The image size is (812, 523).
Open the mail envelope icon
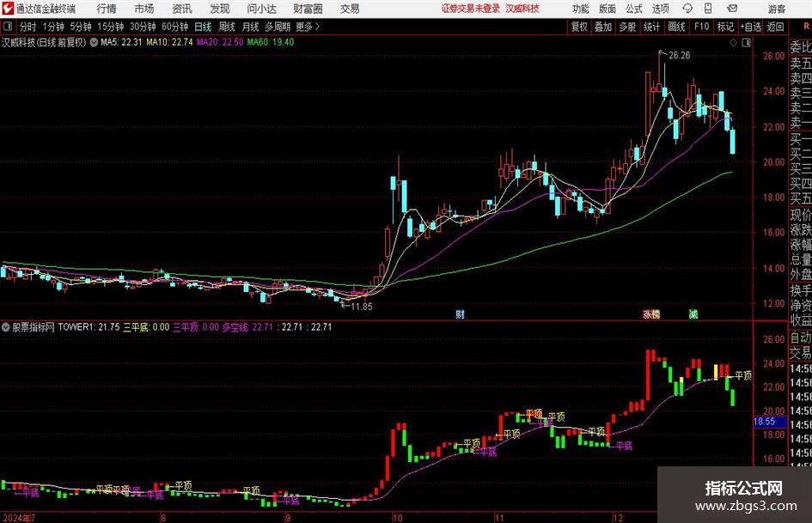732,9
